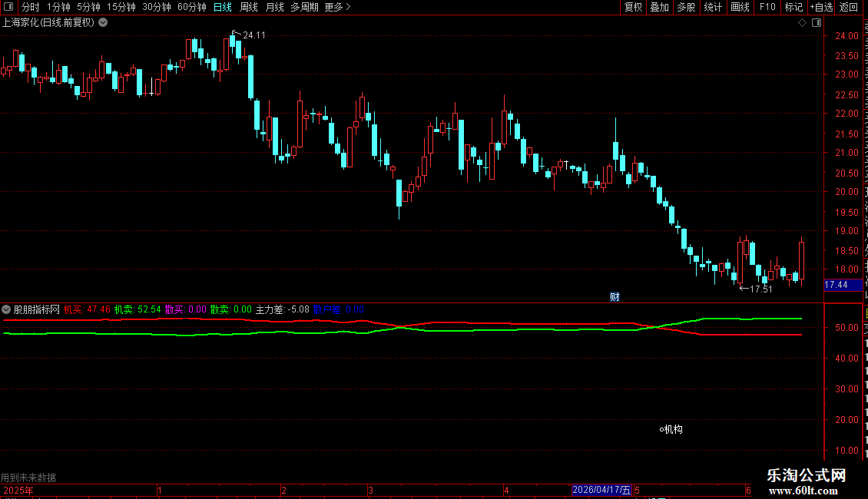Click the 主力差: -5.08 value

(283, 310)
